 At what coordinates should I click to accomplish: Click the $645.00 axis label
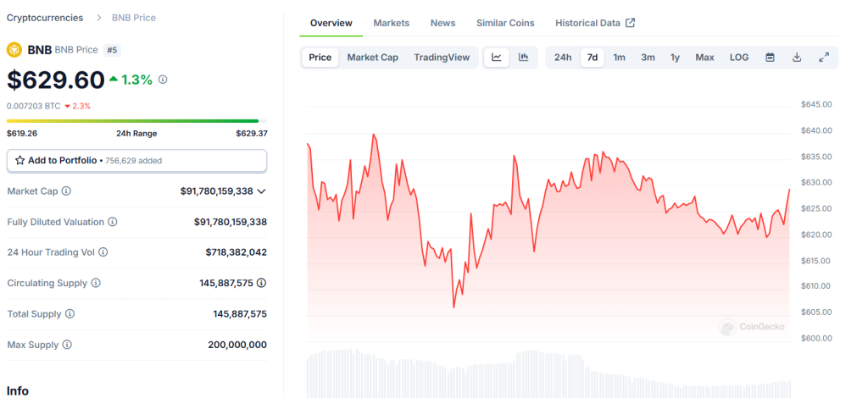(x=816, y=104)
